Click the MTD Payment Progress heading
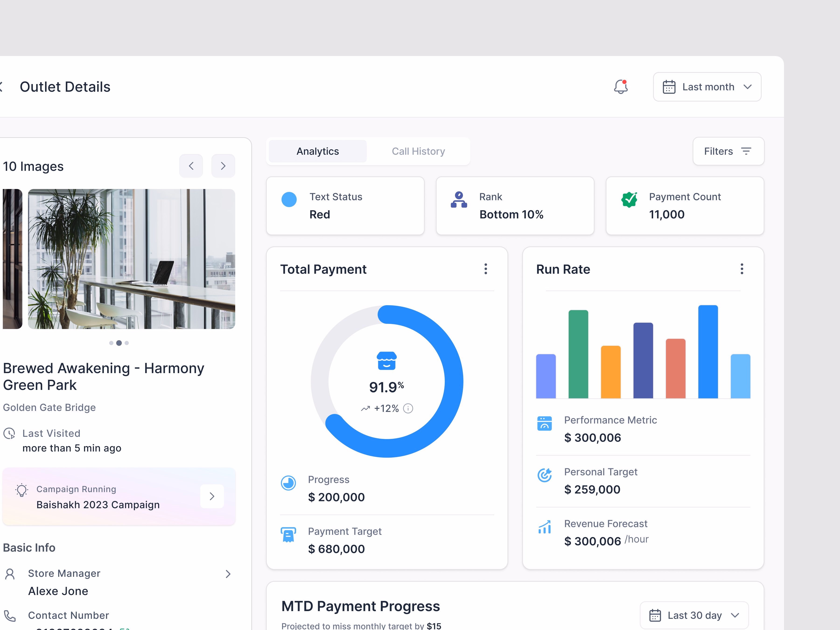The image size is (840, 630). coord(360,606)
